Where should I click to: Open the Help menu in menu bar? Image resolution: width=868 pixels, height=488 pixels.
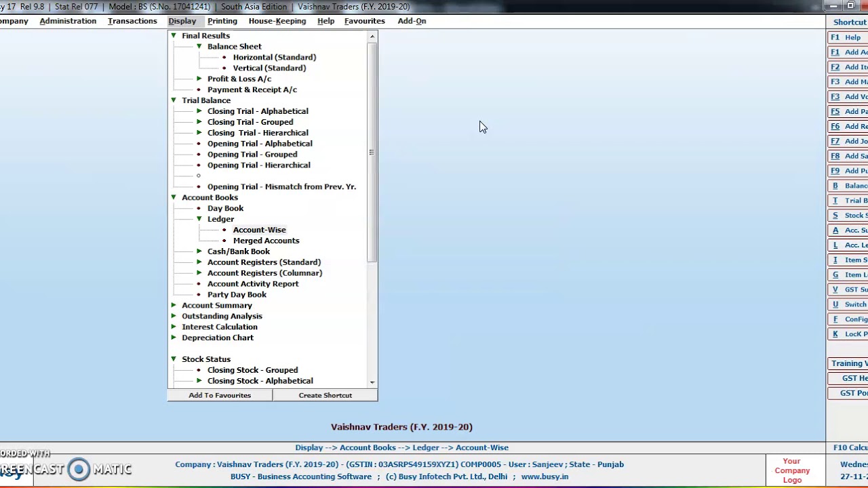[x=325, y=21]
